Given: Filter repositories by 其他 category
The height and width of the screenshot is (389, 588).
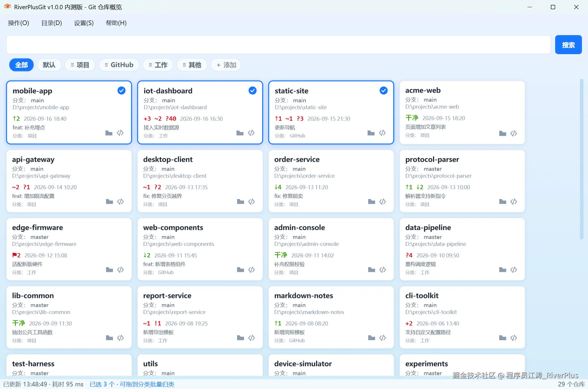Looking at the screenshot, I should 192,65.
